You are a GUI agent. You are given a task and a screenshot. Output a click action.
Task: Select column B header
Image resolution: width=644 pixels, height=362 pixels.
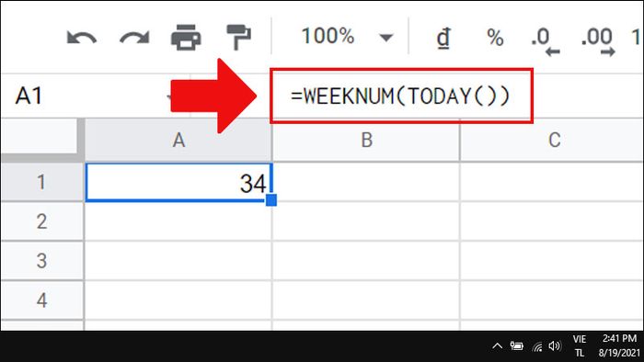tap(366, 141)
